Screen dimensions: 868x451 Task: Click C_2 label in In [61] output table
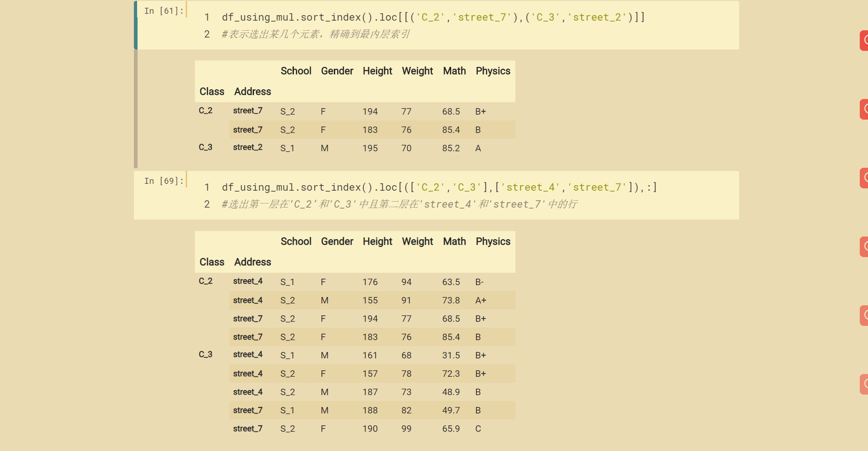[x=205, y=110]
